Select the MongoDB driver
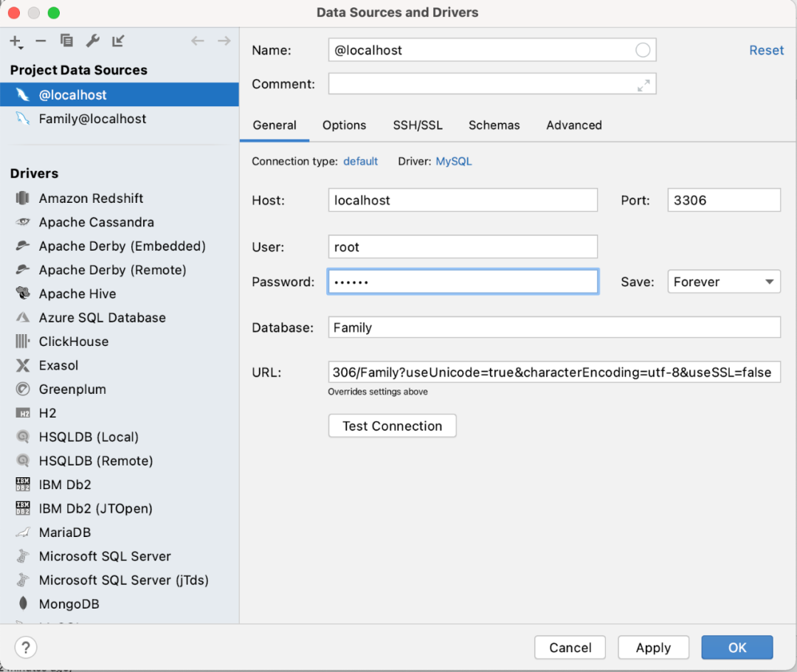The width and height of the screenshot is (797, 672). [x=69, y=604]
